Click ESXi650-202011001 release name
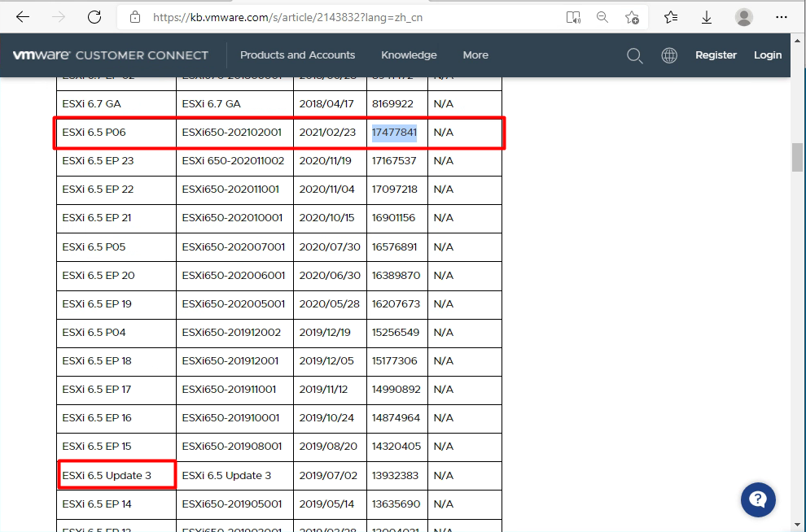 pyautogui.click(x=230, y=189)
